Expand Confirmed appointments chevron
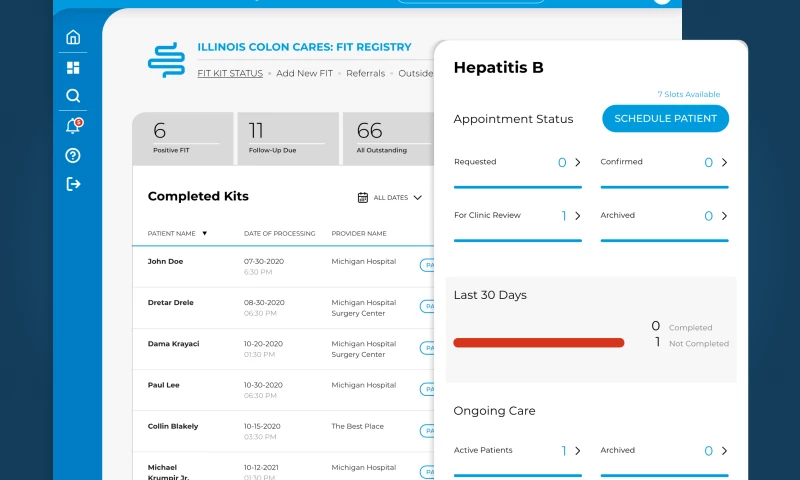The width and height of the screenshot is (800, 480). pyautogui.click(x=724, y=162)
